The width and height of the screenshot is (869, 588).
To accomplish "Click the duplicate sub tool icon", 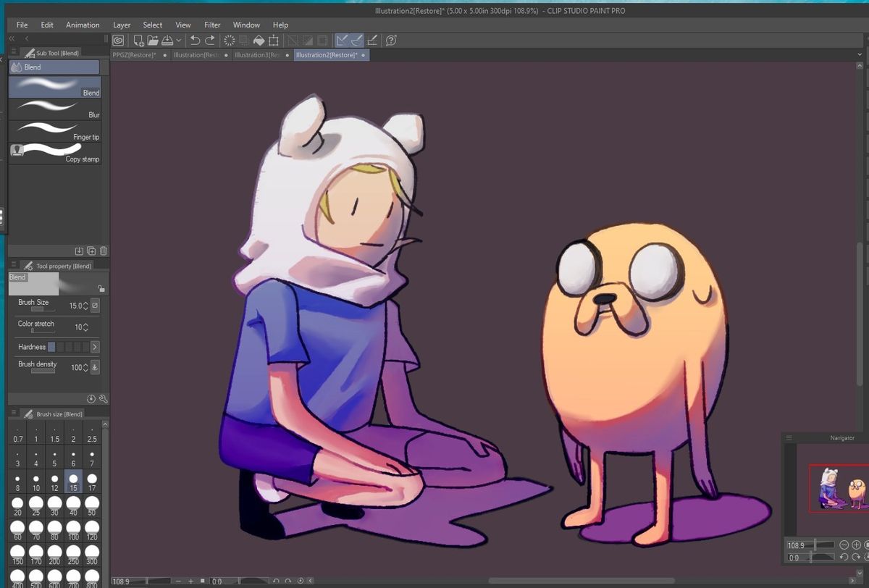I will click(x=91, y=251).
